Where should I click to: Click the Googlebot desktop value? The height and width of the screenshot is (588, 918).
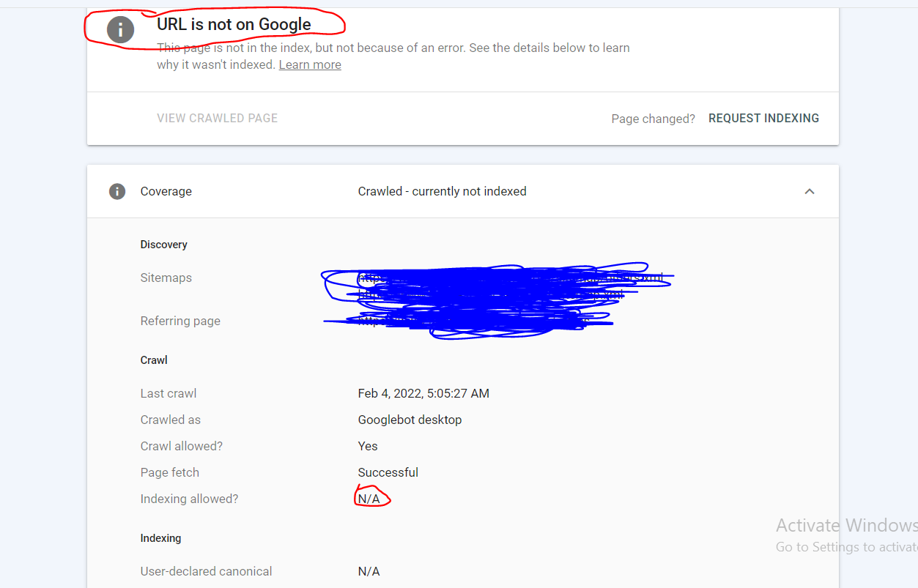pos(410,420)
